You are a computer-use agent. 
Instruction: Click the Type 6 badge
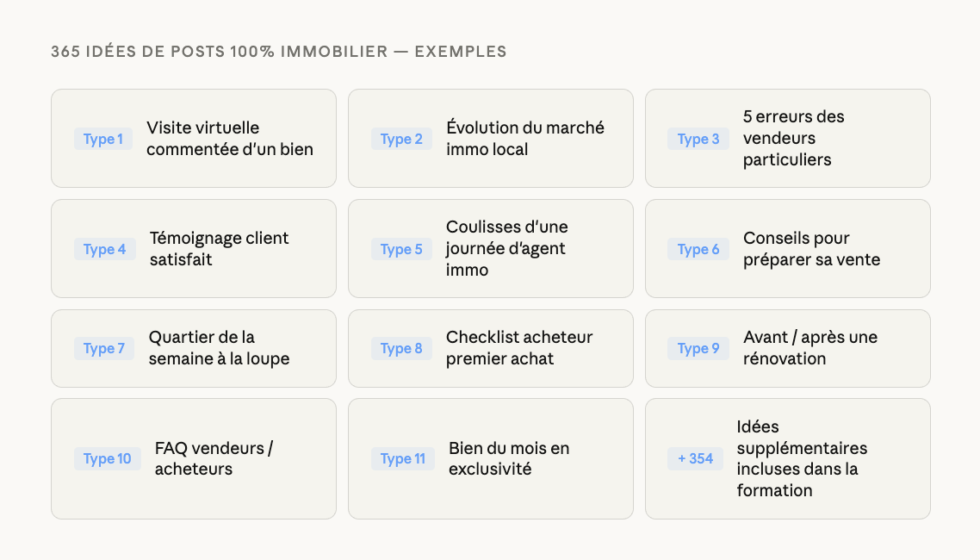point(698,249)
